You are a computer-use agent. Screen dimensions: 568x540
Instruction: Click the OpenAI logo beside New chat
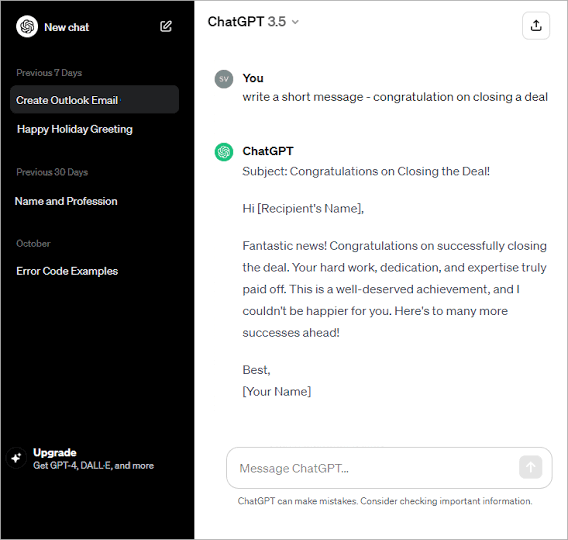(x=27, y=26)
